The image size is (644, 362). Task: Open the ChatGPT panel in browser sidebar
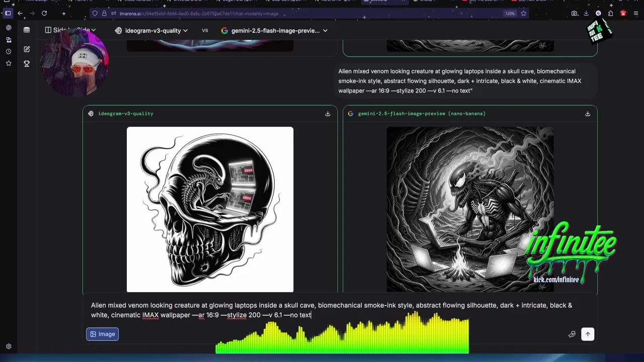9,28
